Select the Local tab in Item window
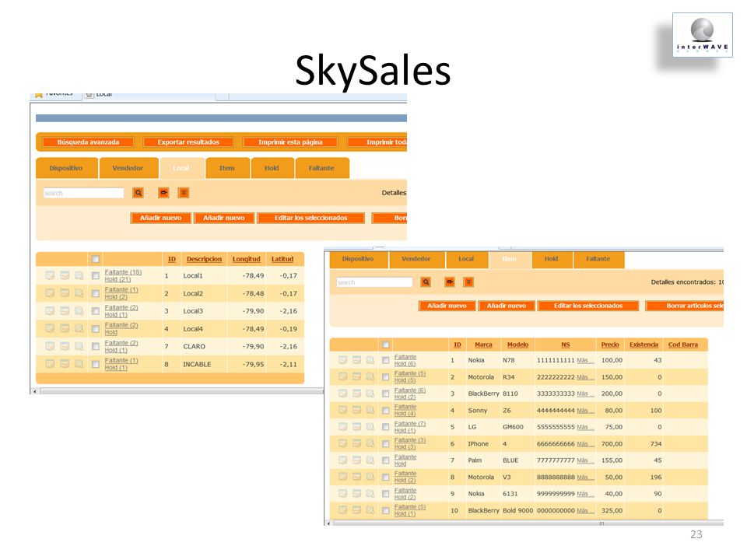 [466, 259]
